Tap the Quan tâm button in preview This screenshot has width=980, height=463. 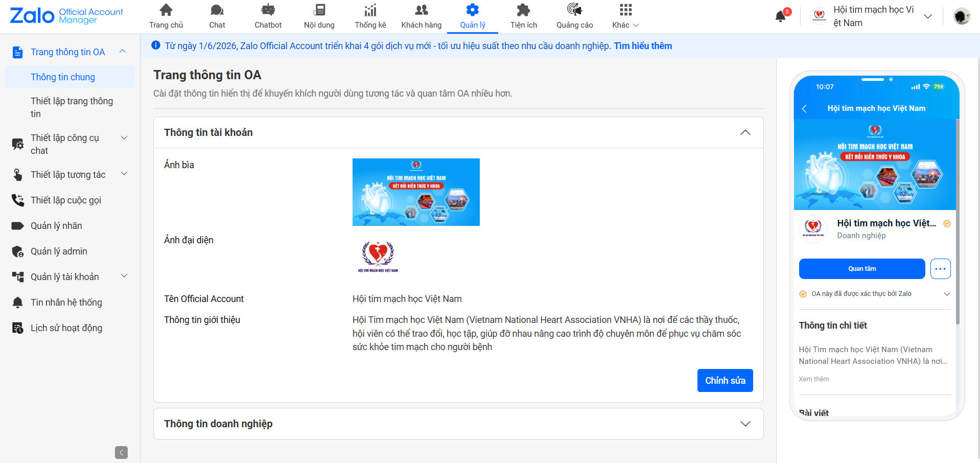(x=862, y=269)
